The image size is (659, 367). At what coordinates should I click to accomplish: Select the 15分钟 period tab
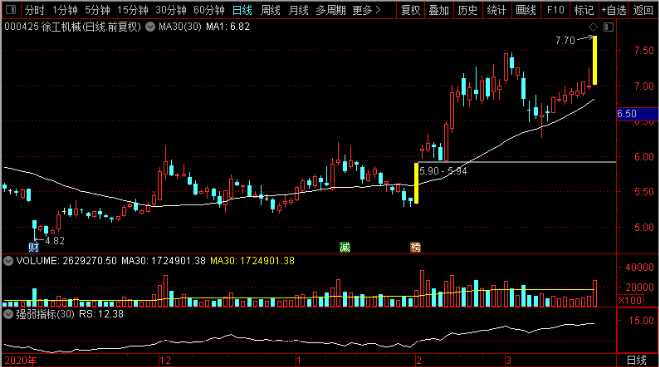(x=133, y=10)
